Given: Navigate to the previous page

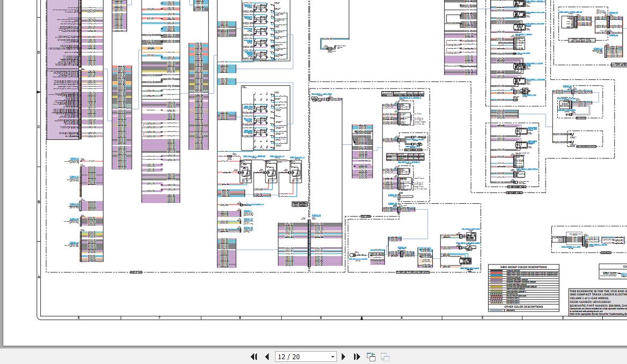Looking at the screenshot, I should (267, 356).
